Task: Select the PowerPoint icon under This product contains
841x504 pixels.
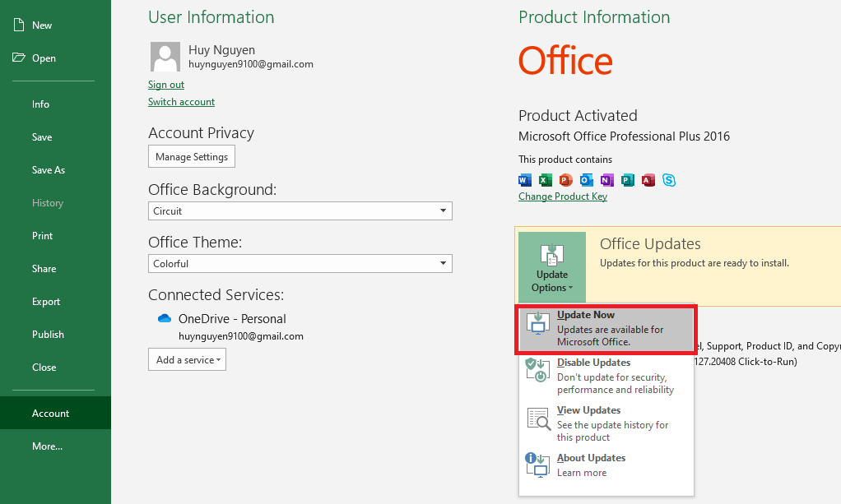Action: [x=565, y=180]
